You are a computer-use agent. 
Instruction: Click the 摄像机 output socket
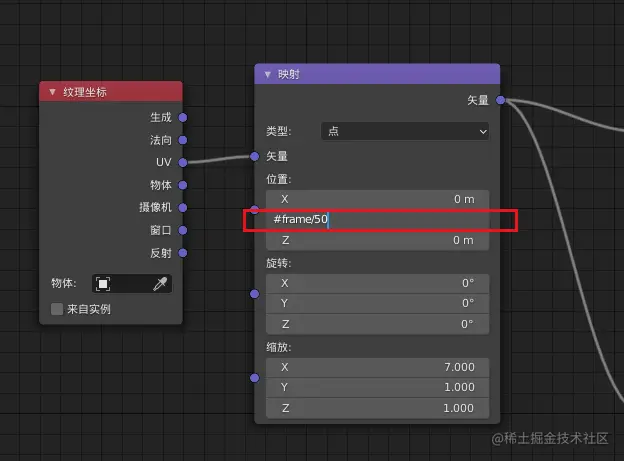183,207
